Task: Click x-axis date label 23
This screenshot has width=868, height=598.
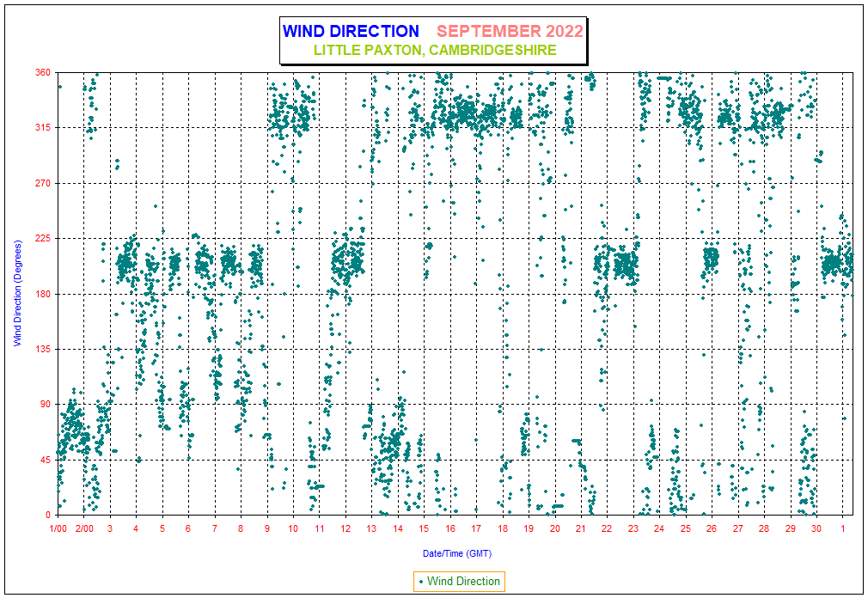Action: tap(633, 529)
